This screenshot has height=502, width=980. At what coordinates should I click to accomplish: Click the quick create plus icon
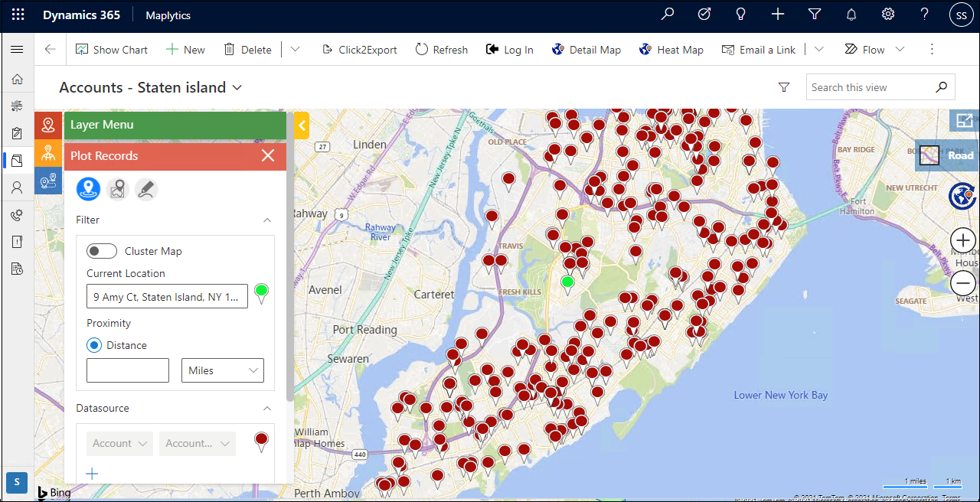pyautogui.click(x=778, y=15)
